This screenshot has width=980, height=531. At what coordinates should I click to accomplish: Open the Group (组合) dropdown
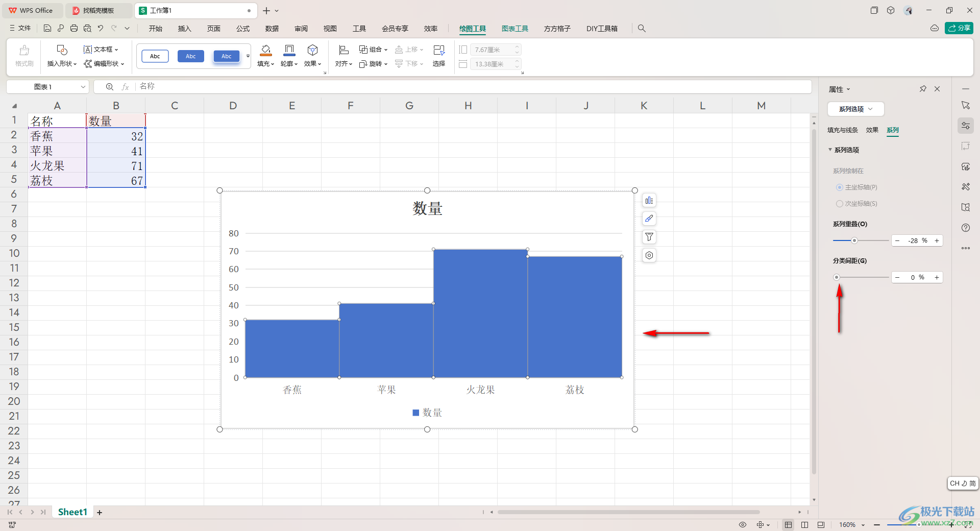374,50
